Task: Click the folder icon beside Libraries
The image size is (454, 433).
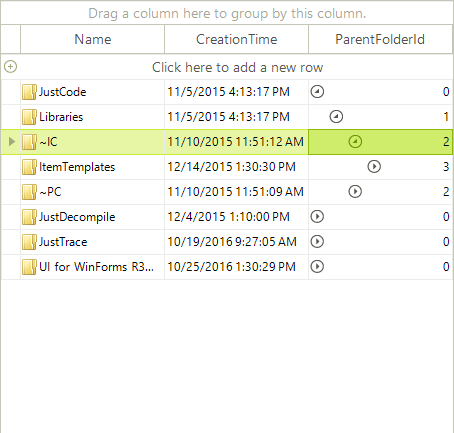Action: point(29,117)
